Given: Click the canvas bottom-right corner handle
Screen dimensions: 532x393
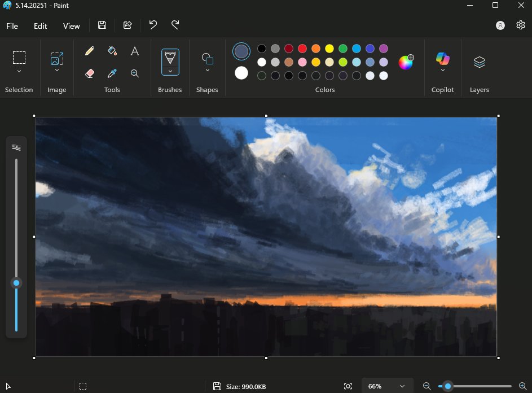Looking at the screenshot, I should [498, 358].
